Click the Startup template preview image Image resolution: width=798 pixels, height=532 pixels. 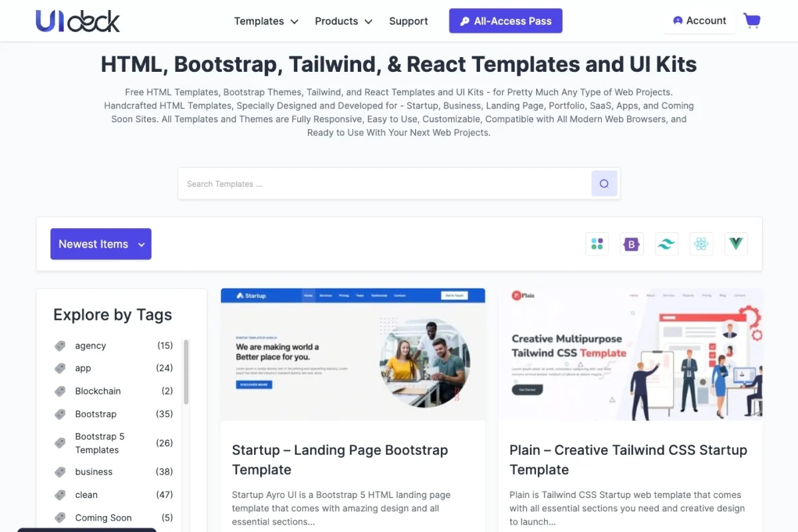point(353,354)
